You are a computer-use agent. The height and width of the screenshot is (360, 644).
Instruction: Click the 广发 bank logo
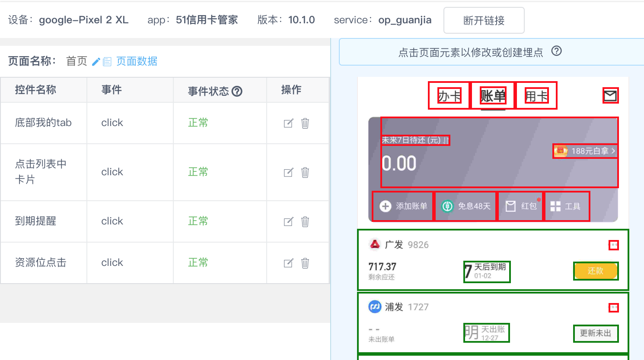(374, 244)
